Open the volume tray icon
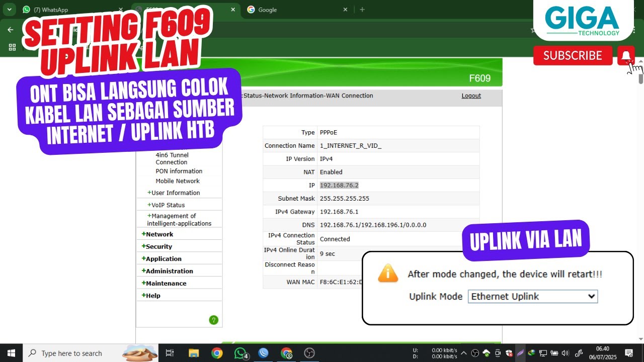Screen dimensions: 644x362 pos(565,353)
